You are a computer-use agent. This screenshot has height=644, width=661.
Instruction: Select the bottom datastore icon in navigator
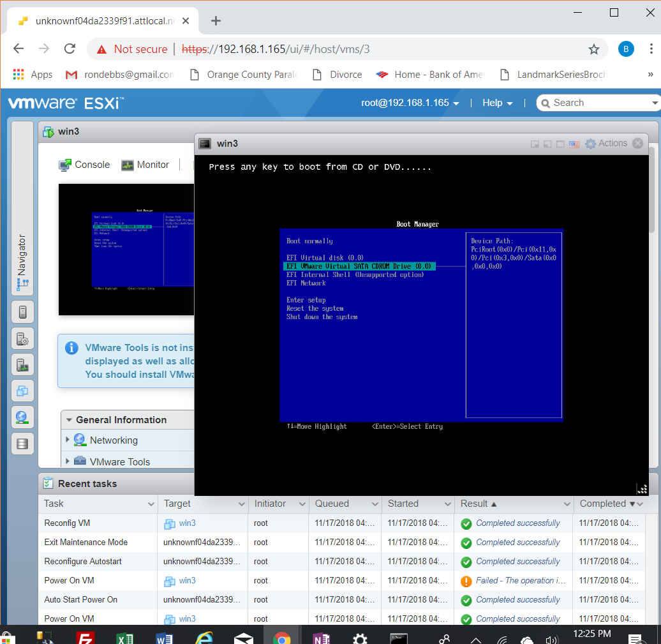pos(23,444)
